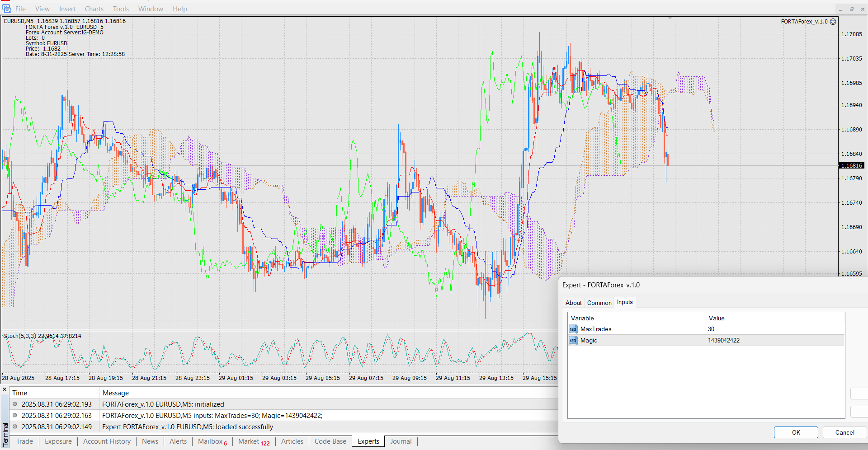This screenshot has height=450, width=868.
Task: Switch to the Common tab in Expert dialog
Action: point(599,303)
